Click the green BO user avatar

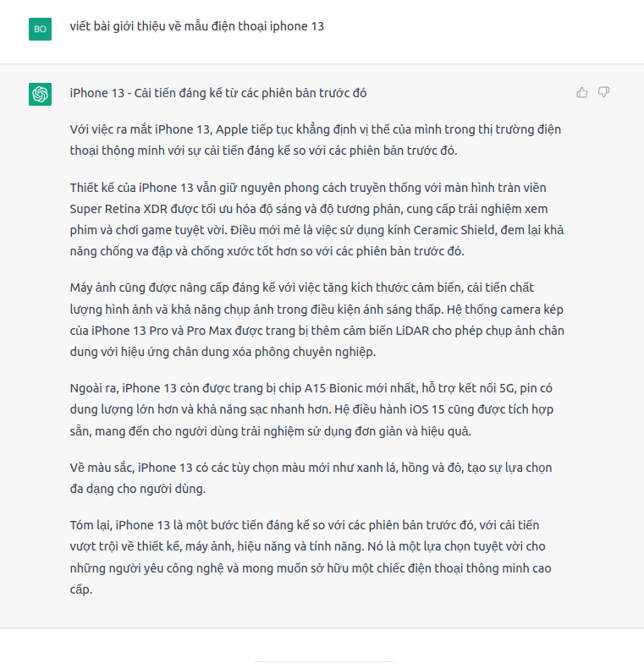(x=40, y=29)
